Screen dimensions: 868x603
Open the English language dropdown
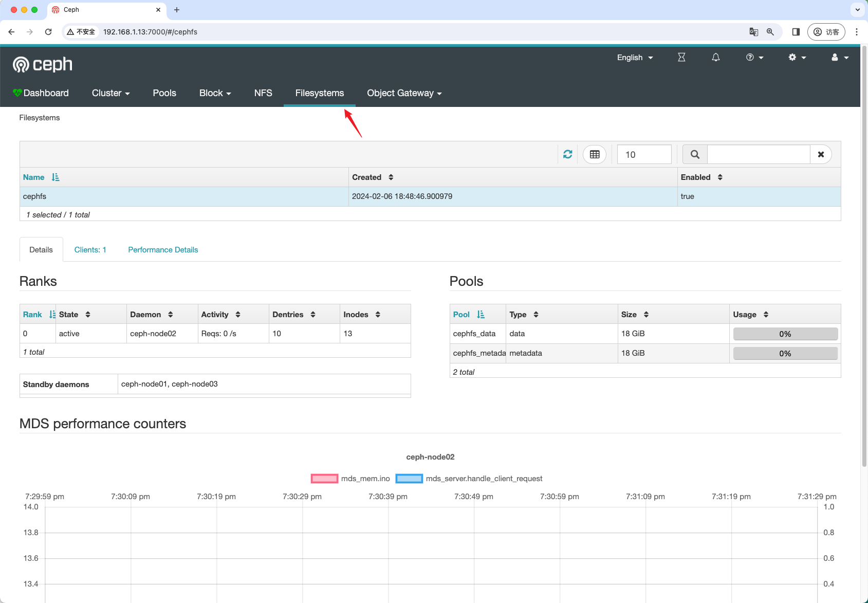coord(635,57)
